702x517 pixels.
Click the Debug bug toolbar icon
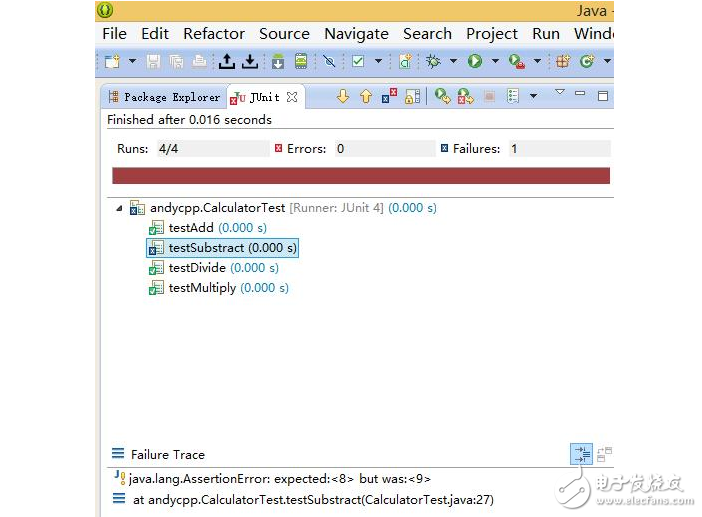[434, 62]
